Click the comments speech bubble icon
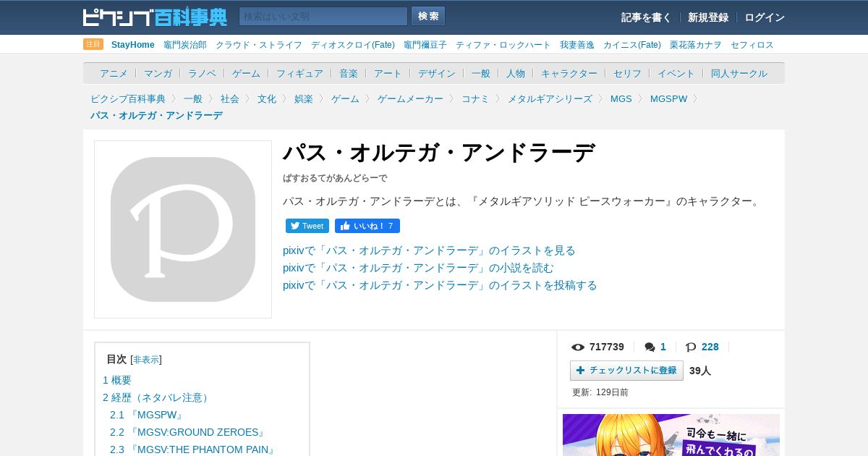Viewport: 868px width, 456px height. click(650, 347)
